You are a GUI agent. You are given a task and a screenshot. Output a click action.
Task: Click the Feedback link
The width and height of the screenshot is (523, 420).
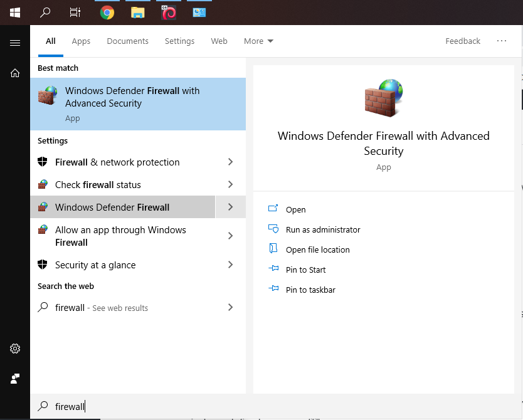[x=463, y=41]
